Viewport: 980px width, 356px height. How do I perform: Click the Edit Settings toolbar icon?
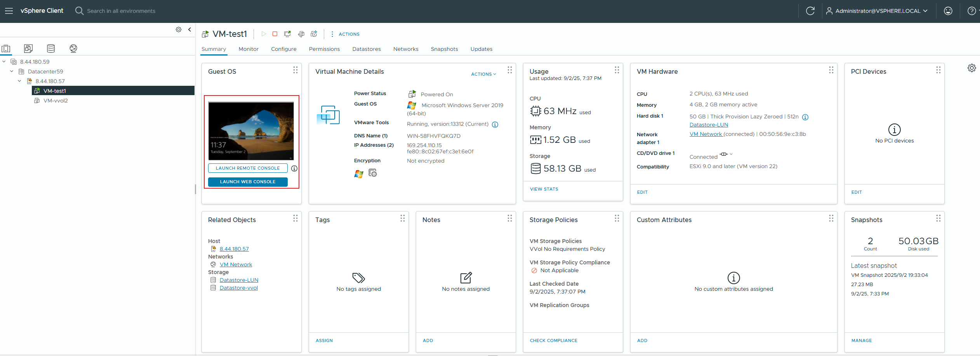pyautogui.click(x=301, y=34)
